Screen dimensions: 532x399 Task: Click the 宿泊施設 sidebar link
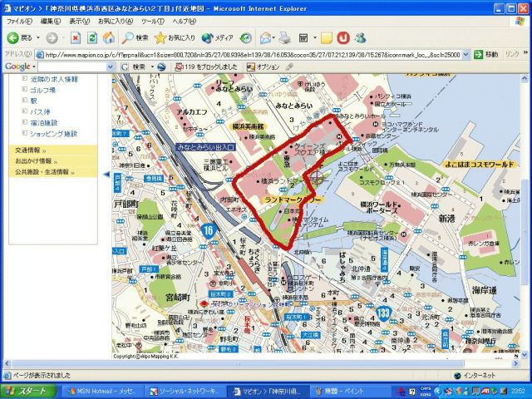tap(44, 123)
